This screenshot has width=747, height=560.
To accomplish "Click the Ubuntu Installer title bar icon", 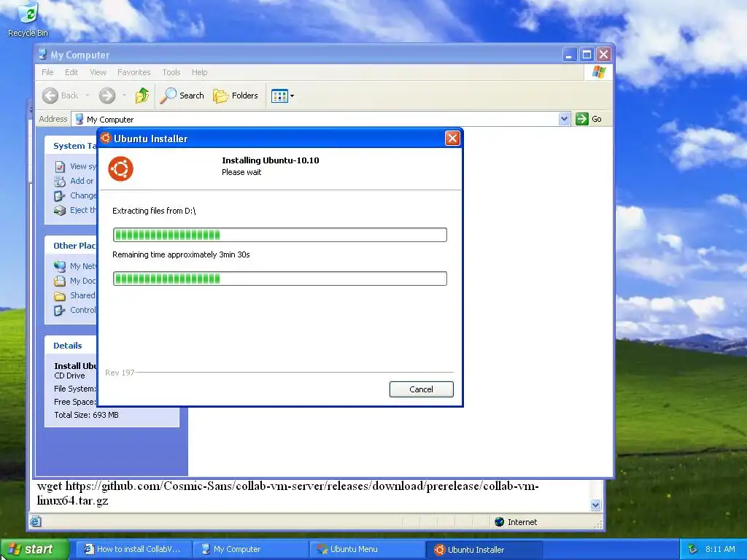I will 105,138.
